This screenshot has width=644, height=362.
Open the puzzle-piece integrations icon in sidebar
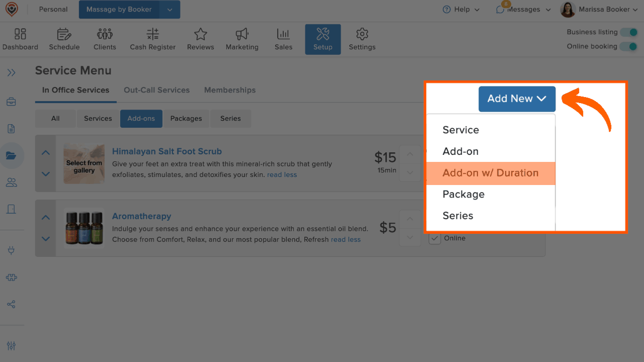(x=11, y=277)
